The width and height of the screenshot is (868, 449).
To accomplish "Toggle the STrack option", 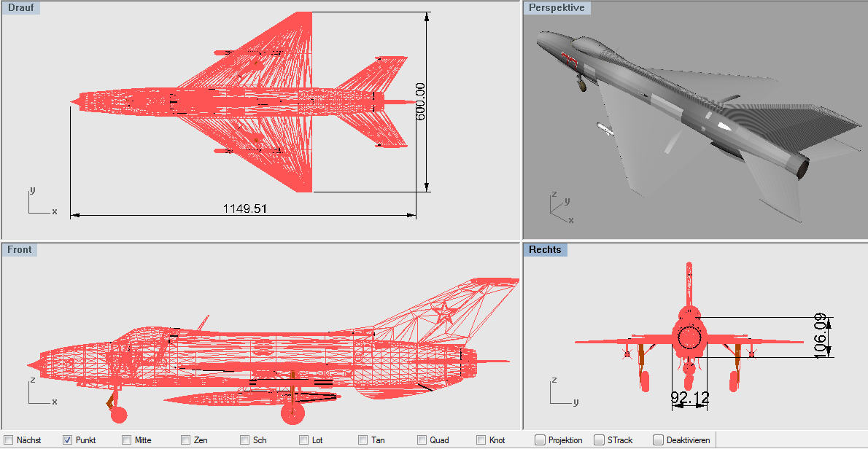I will point(599,440).
